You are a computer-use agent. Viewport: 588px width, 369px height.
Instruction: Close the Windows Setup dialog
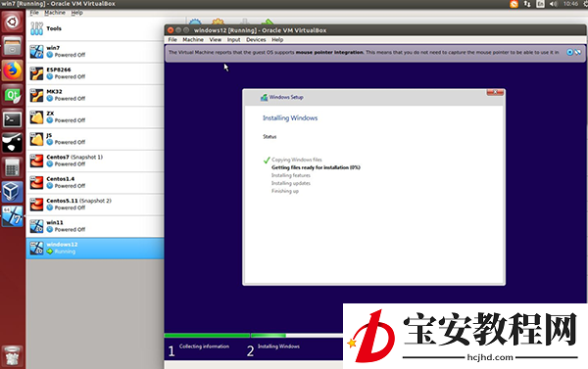coord(495,92)
